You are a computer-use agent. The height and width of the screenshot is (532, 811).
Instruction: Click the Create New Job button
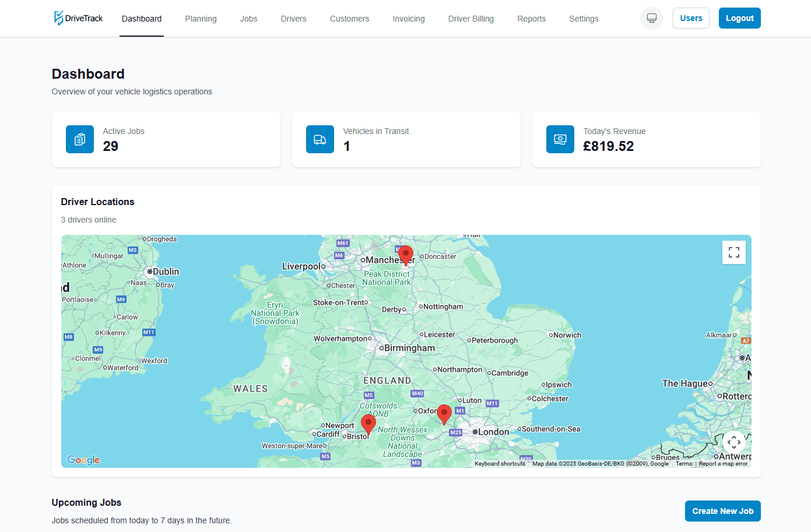[x=723, y=511]
